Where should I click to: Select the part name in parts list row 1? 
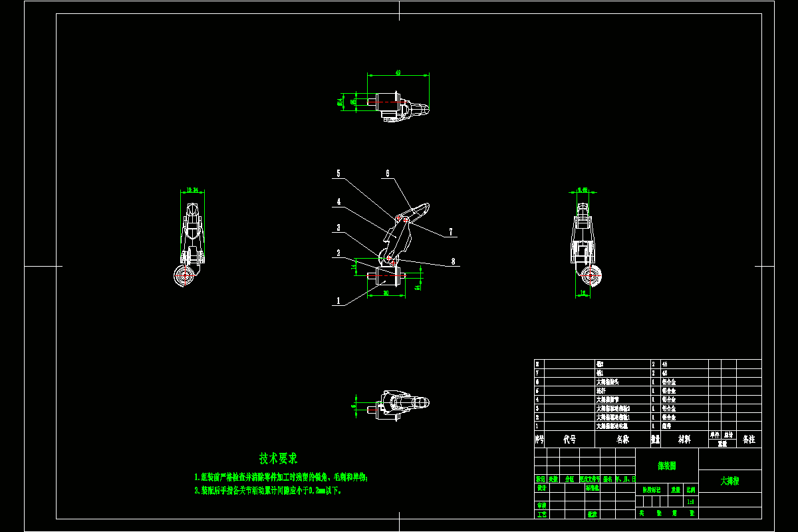612,426
